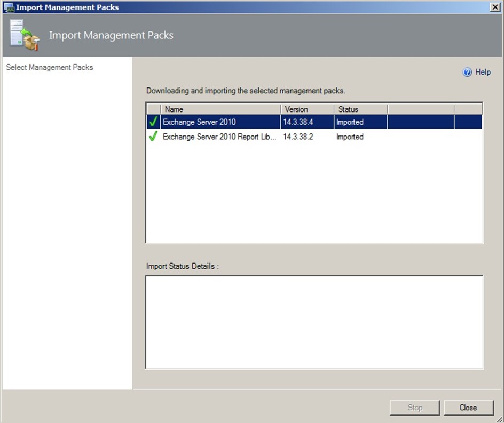Click the green checkmark beside Exchange Server 2010
The image size is (504, 423).
point(153,122)
